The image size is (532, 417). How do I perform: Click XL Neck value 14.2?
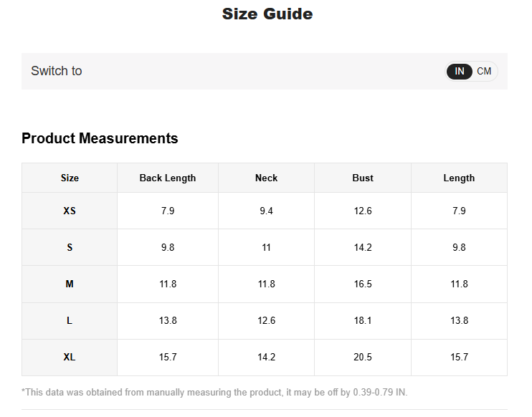(266, 357)
